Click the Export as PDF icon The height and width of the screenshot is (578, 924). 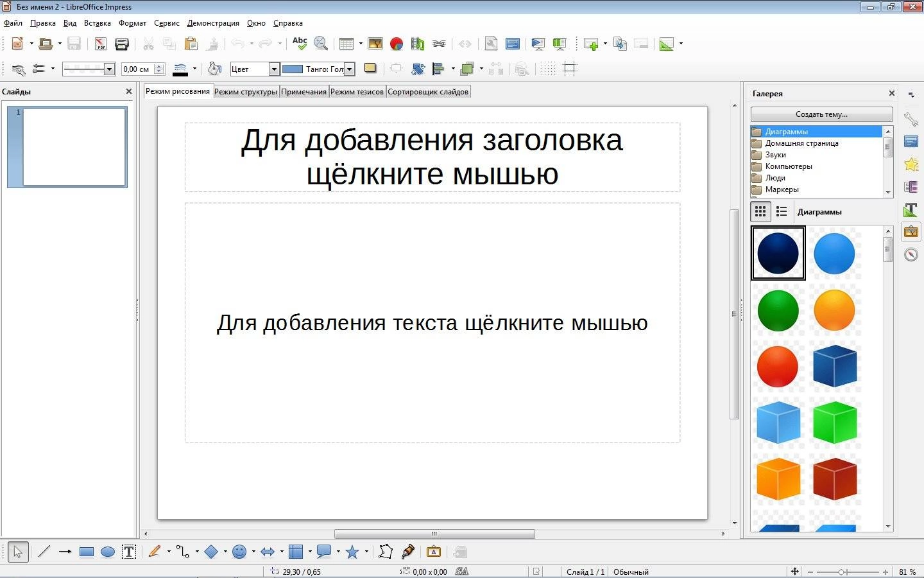click(x=101, y=44)
